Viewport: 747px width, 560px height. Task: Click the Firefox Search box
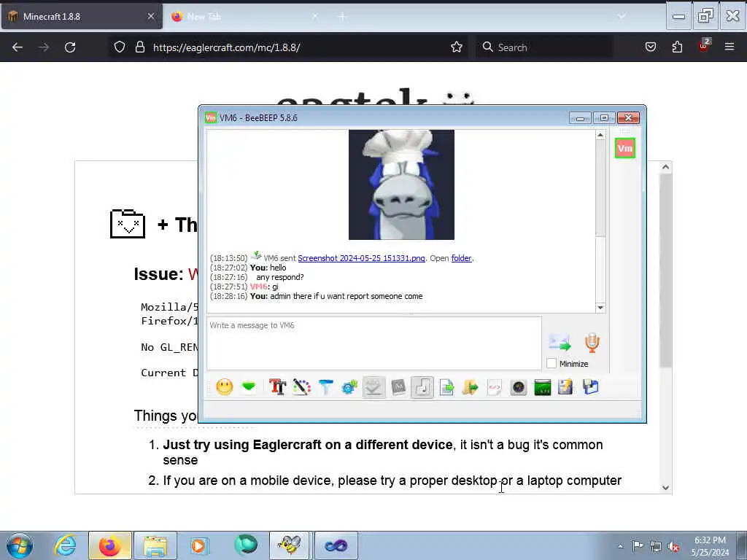544,47
